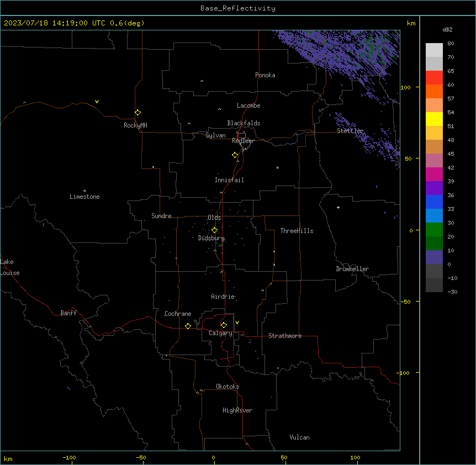Click the km label at bottom left

[8, 458]
